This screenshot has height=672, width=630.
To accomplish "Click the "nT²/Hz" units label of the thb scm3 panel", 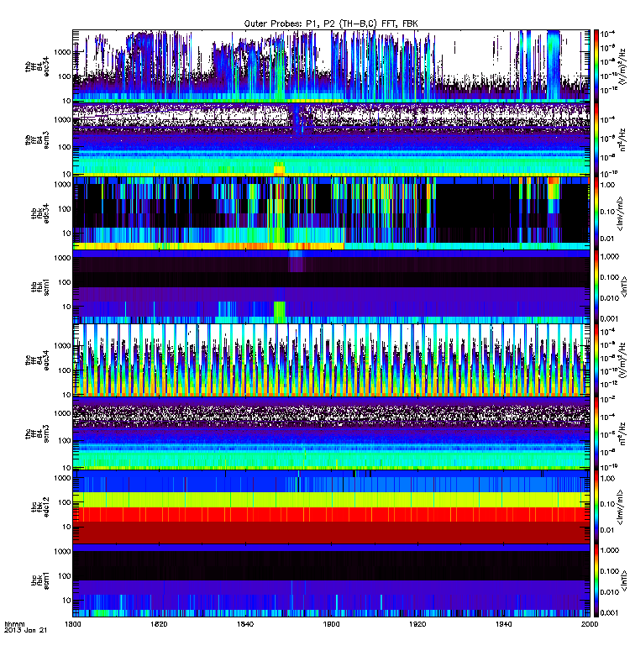I will coord(622,139).
